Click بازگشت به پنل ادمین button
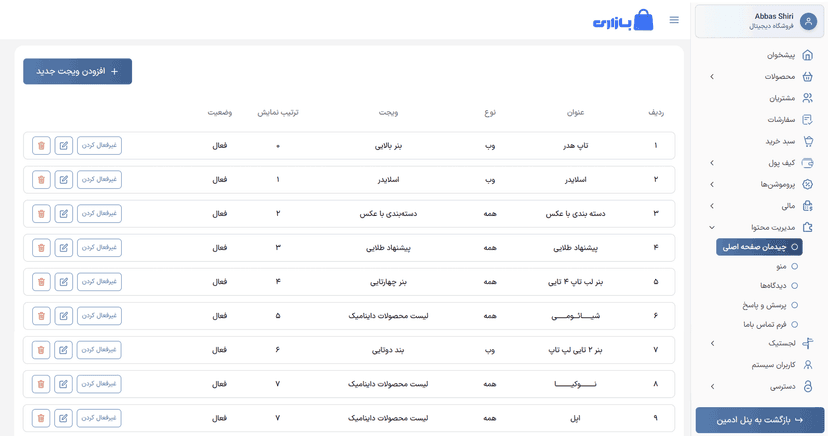Viewport: 828px width, 436px height. (760, 420)
